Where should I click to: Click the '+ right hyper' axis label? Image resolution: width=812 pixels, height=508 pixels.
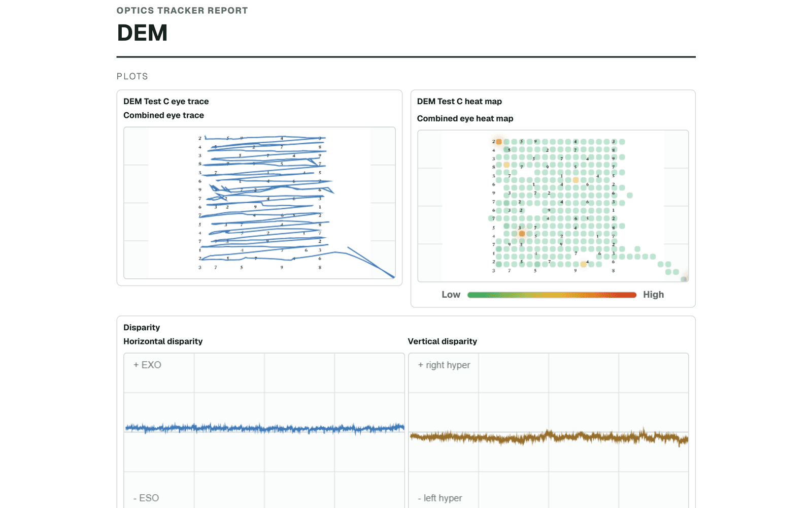444,365
